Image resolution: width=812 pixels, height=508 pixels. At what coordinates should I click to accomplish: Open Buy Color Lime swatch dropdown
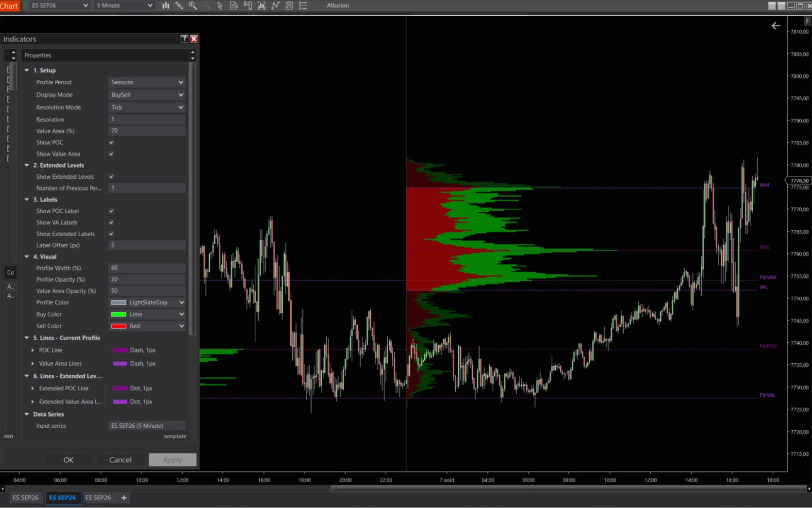point(147,314)
